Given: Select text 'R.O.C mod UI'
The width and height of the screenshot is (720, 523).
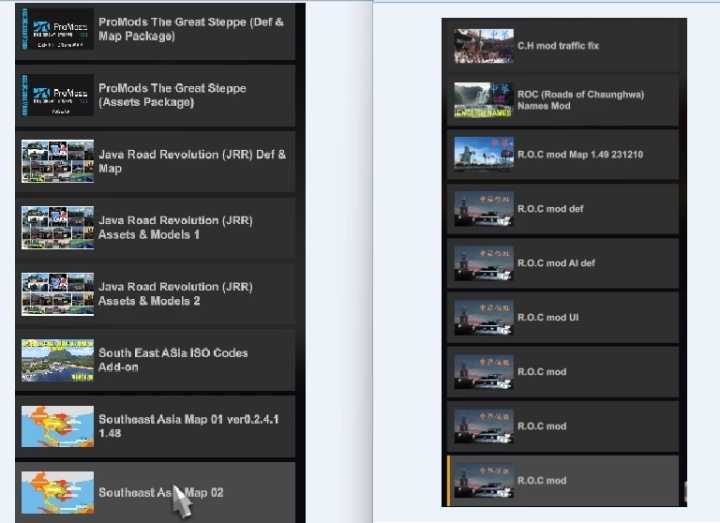Looking at the screenshot, I should (548, 318).
